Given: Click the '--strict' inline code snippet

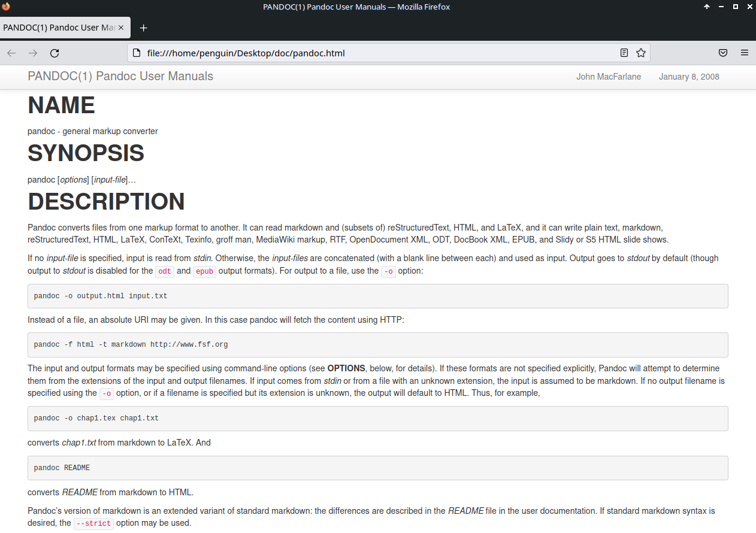Looking at the screenshot, I should coord(93,523).
